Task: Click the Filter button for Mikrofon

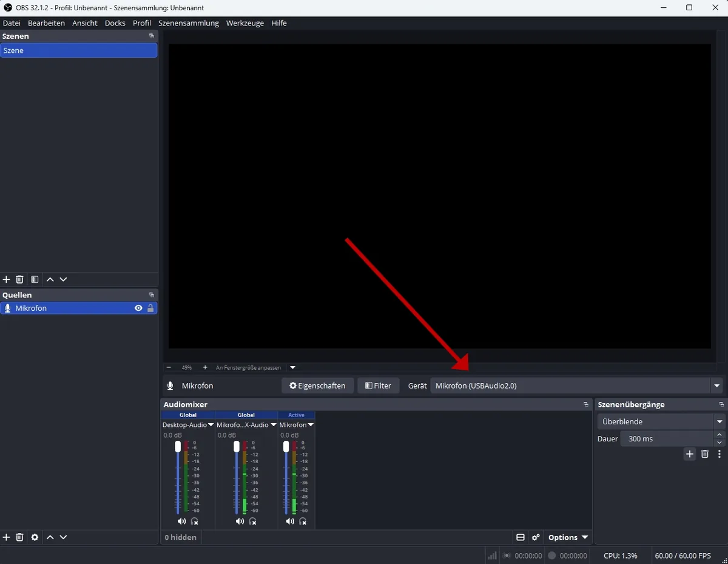Action: point(379,386)
